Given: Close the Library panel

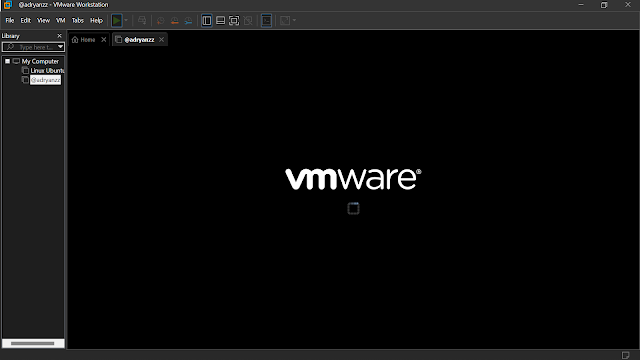Looking at the screenshot, I should pos(59,36).
